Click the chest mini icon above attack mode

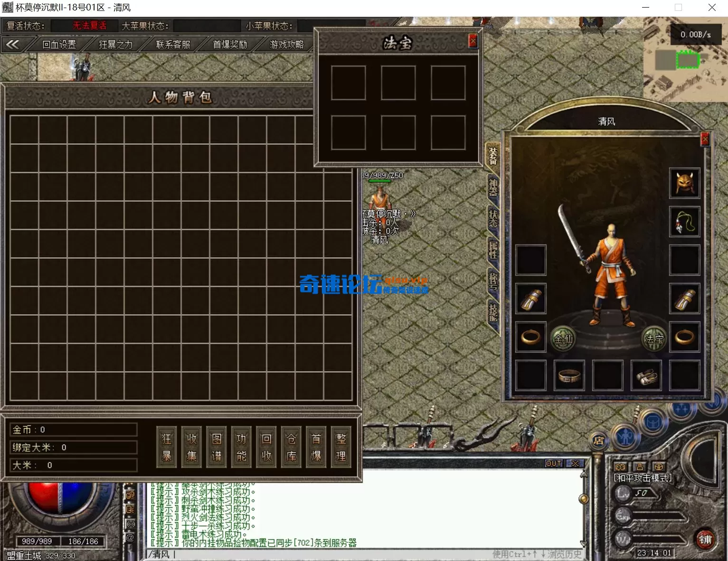658,467
